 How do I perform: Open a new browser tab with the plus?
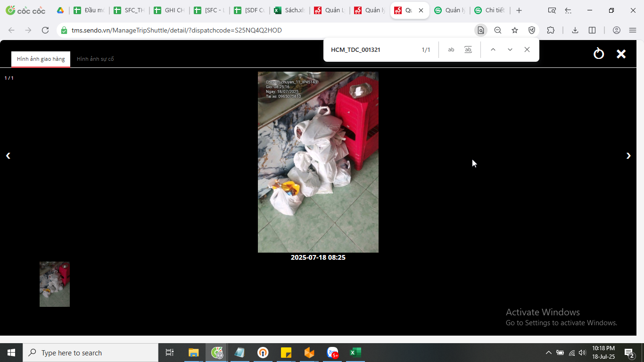tap(519, 10)
